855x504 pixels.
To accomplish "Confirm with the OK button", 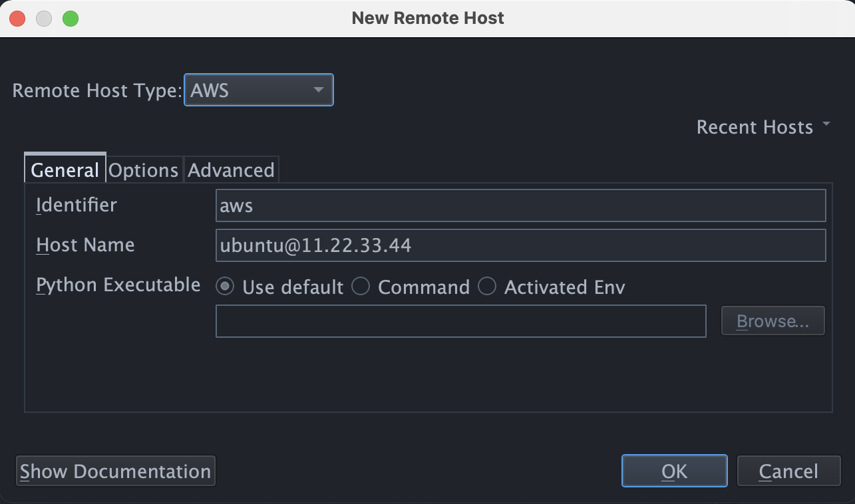I will (674, 471).
